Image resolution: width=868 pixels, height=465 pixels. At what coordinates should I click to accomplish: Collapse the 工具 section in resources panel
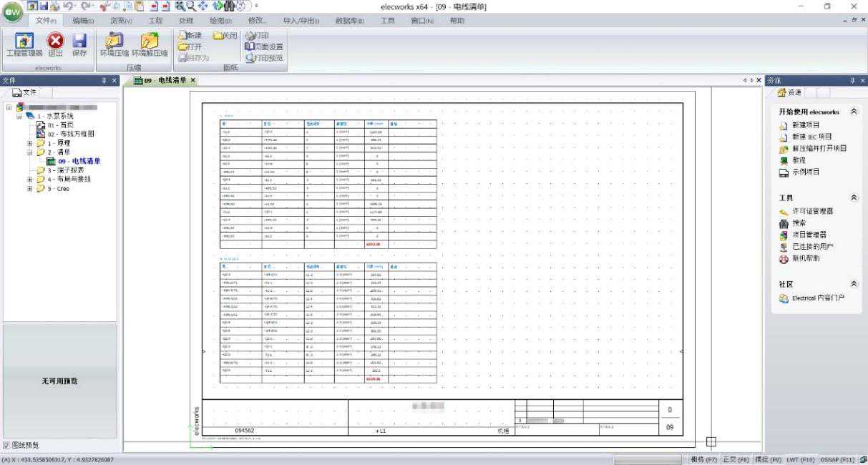coord(853,197)
